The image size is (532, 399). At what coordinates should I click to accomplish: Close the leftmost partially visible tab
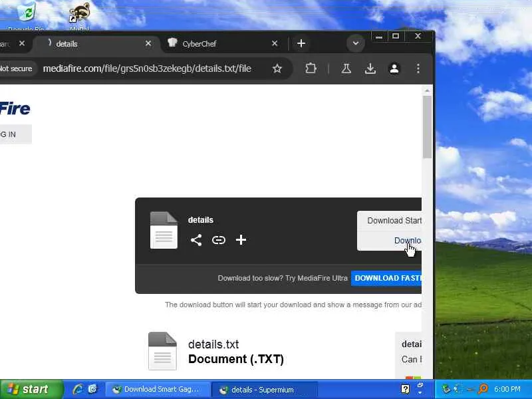tap(22, 43)
